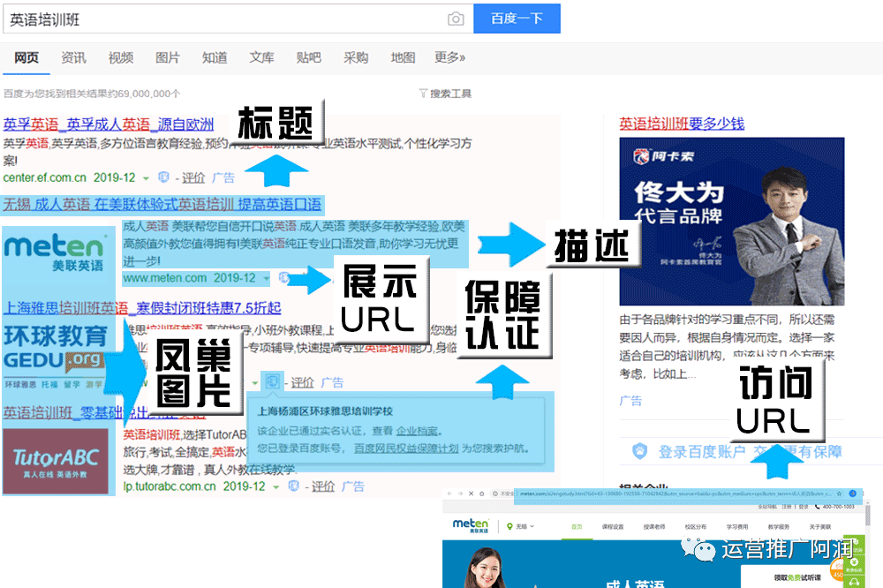Click the meten.com address bar in the small browser

point(675,494)
